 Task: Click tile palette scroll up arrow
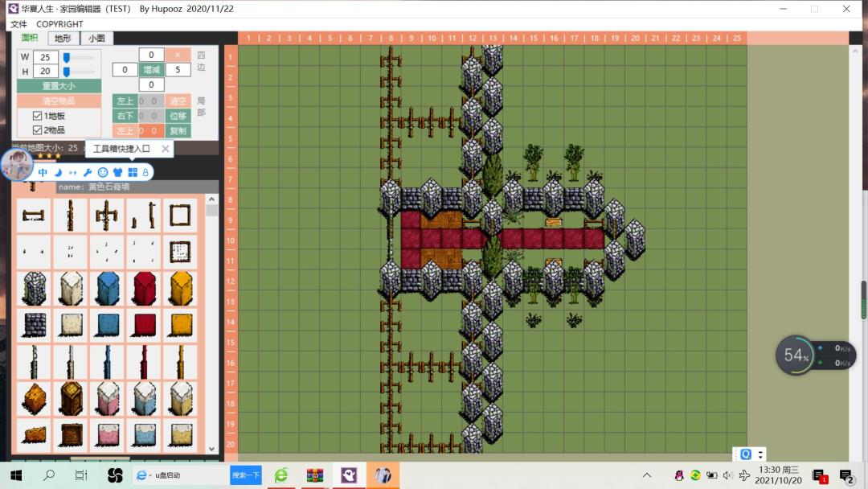(211, 199)
